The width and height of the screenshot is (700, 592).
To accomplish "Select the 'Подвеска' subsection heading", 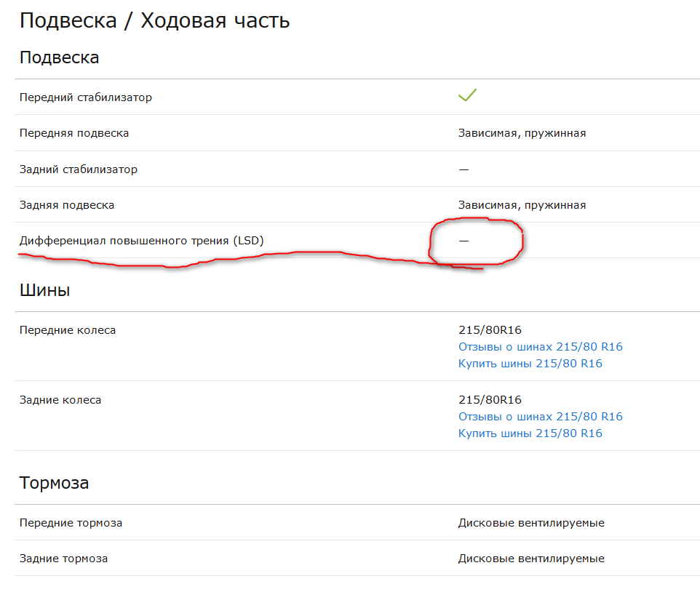I will coord(60,57).
